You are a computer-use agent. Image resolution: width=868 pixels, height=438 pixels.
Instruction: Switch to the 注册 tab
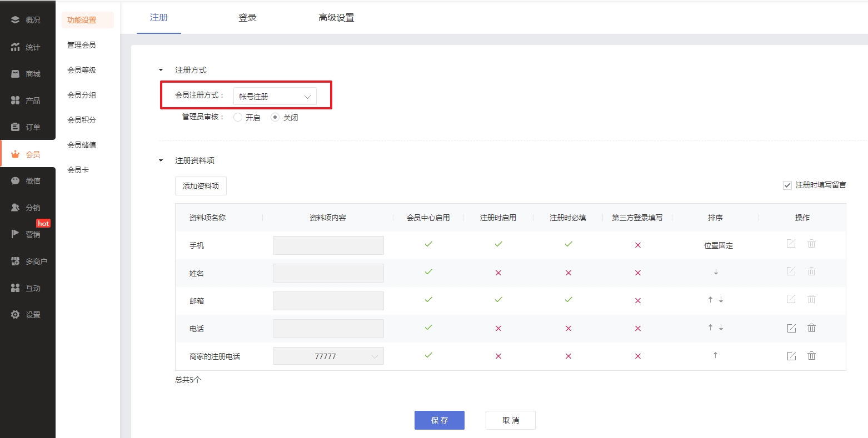pos(159,18)
